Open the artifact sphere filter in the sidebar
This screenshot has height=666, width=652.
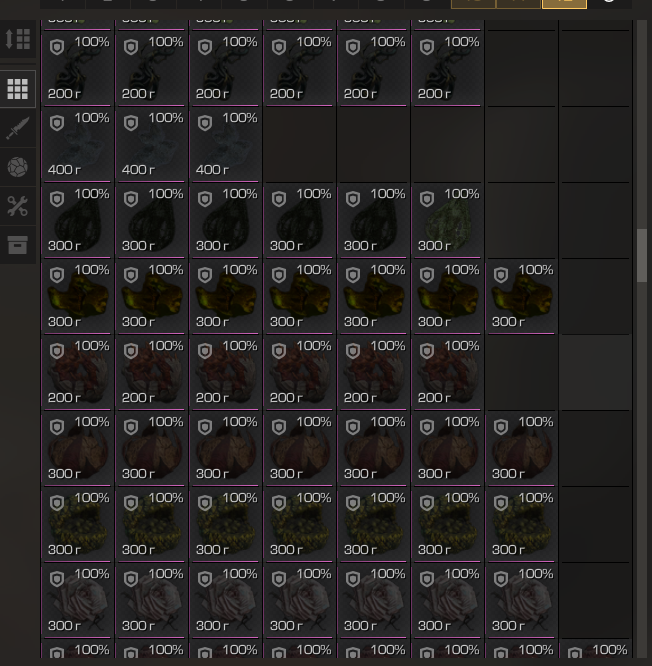[x=18, y=167]
